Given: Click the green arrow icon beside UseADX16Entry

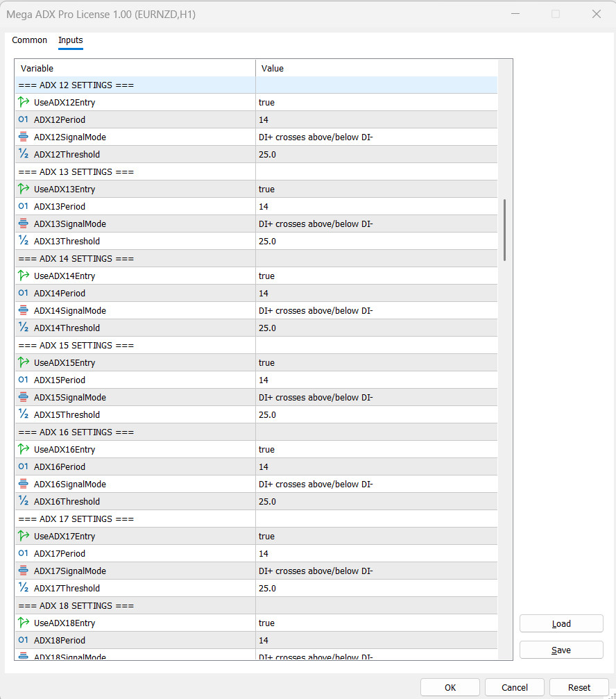Looking at the screenshot, I should click(x=24, y=449).
